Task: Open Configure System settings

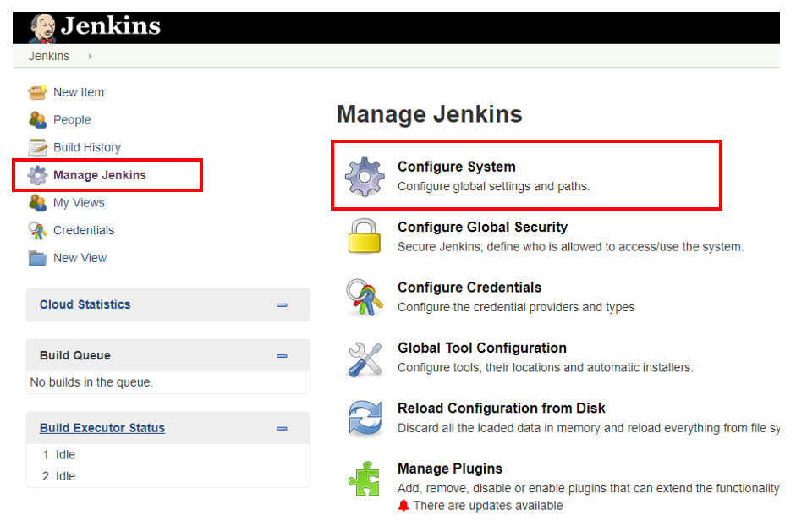Action: point(457,167)
